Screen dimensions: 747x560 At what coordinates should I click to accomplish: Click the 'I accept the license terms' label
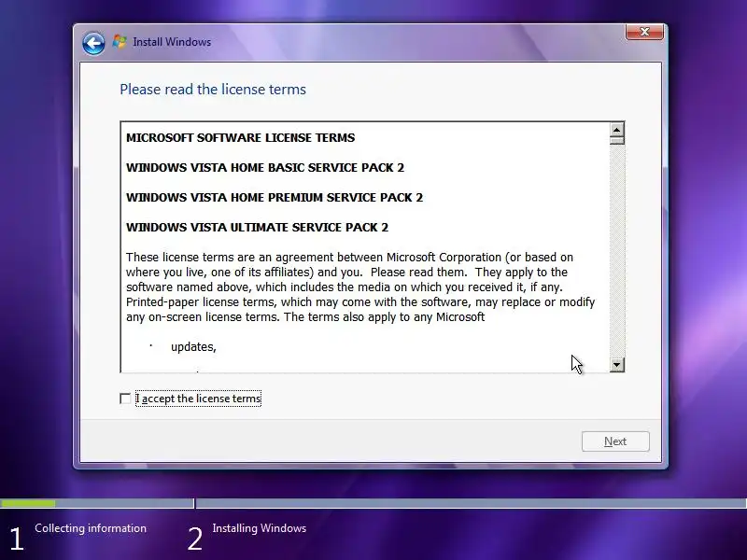pyautogui.click(x=198, y=399)
